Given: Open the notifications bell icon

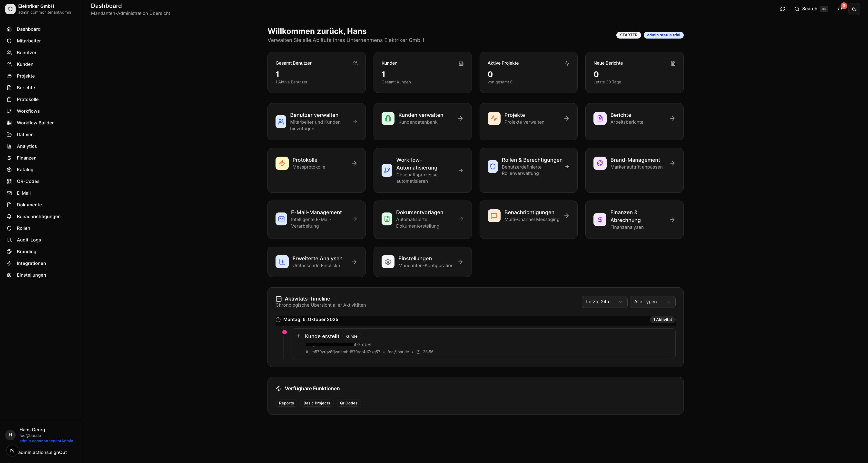Looking at the screenshot, I should (x=840, y=9).
